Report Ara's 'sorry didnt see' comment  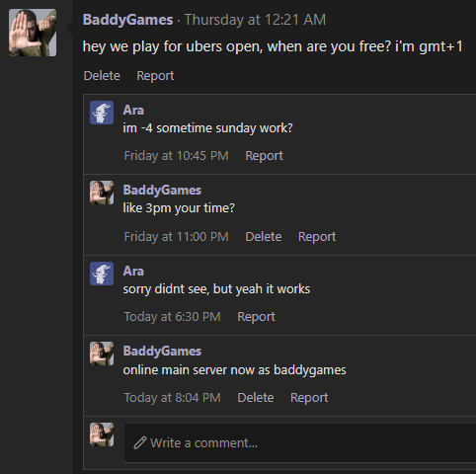click(x=256, y=317)
